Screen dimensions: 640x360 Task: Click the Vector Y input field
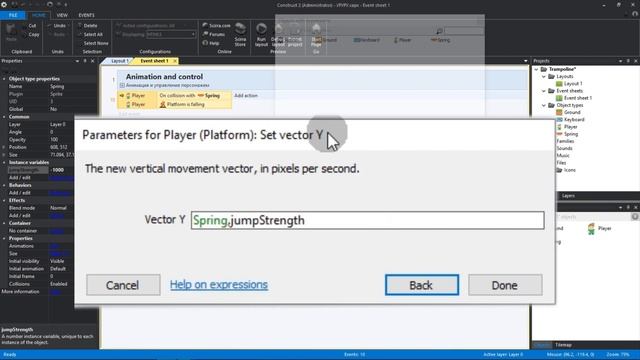coord(367,220)
